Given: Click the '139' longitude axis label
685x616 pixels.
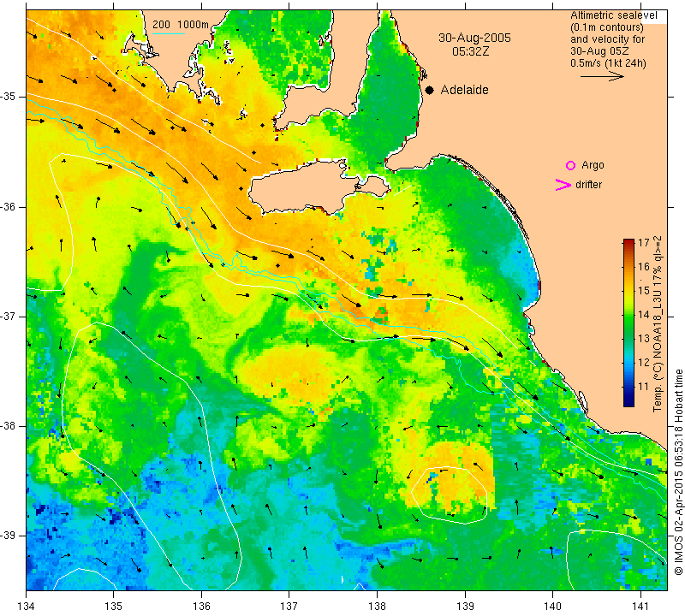Looking at the screenshot, I should 465,606.
